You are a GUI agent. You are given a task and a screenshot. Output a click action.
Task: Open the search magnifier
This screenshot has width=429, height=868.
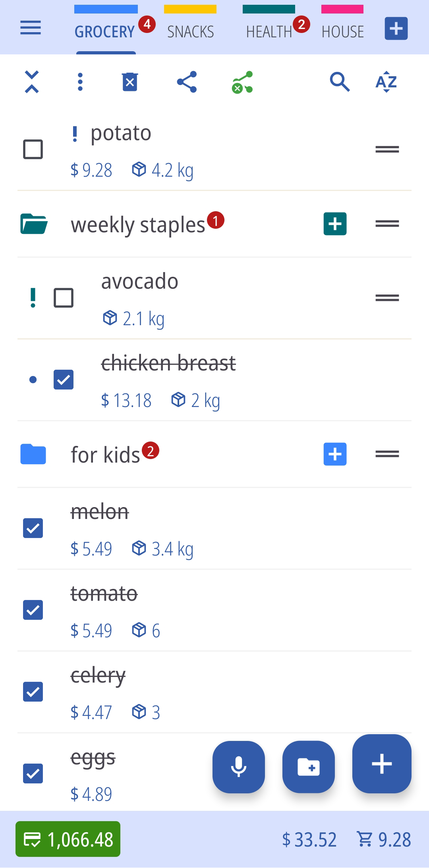340,82
